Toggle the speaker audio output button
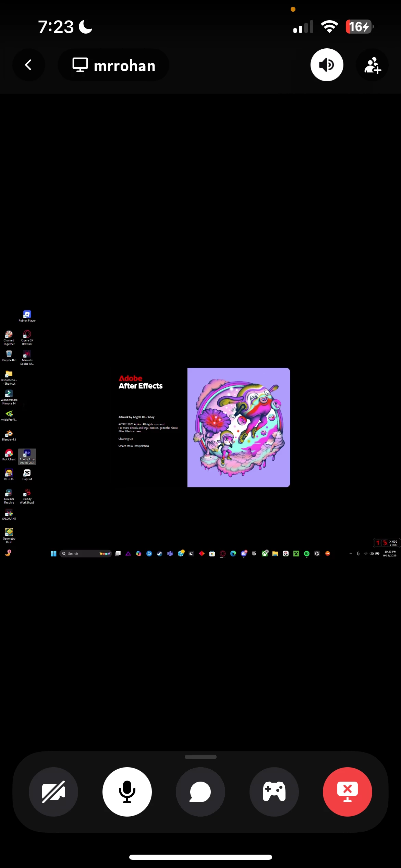Screen dimensions: 401x868 click(x=327, y=65)
